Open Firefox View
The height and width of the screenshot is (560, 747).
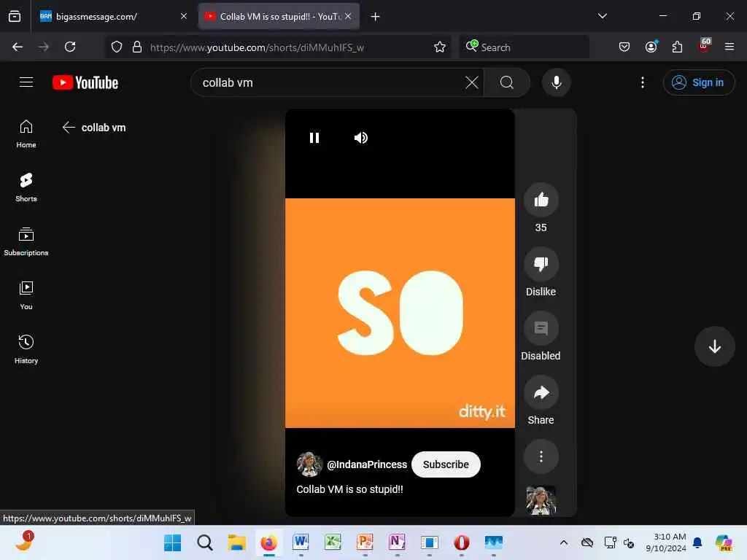(x=15, y=16)
